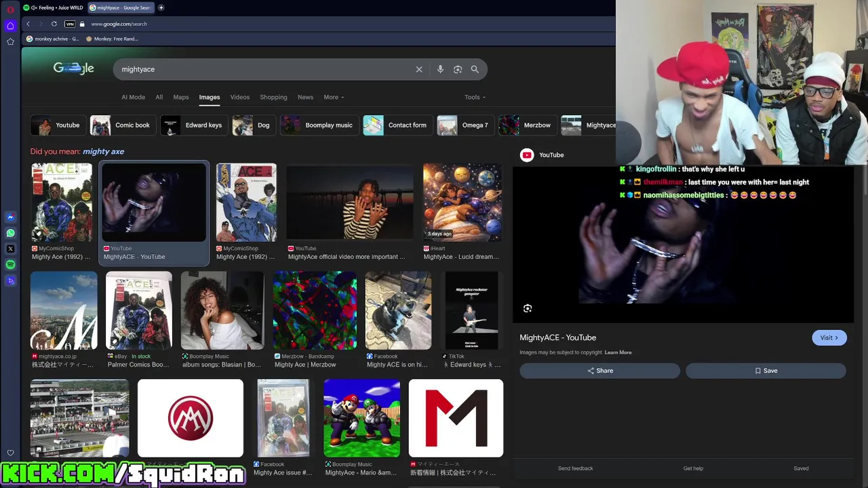
Task: Open the sidebar bookmarks star icon
Action: (10, 41)
